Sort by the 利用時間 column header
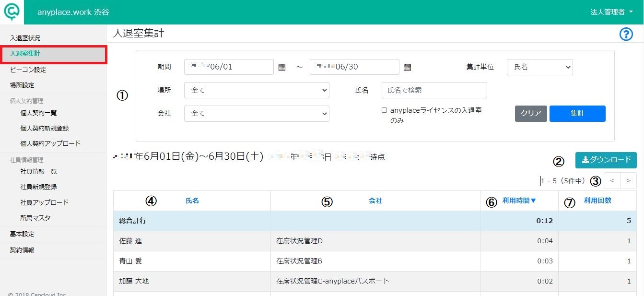The width and height of the screenshot is (644, 296). (519, 201)
